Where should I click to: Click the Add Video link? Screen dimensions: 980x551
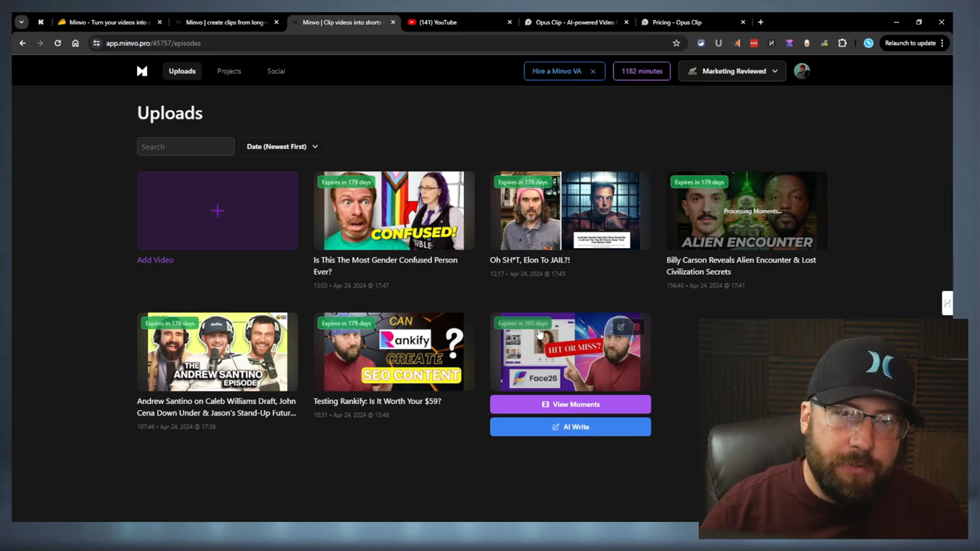pos(155,260)
